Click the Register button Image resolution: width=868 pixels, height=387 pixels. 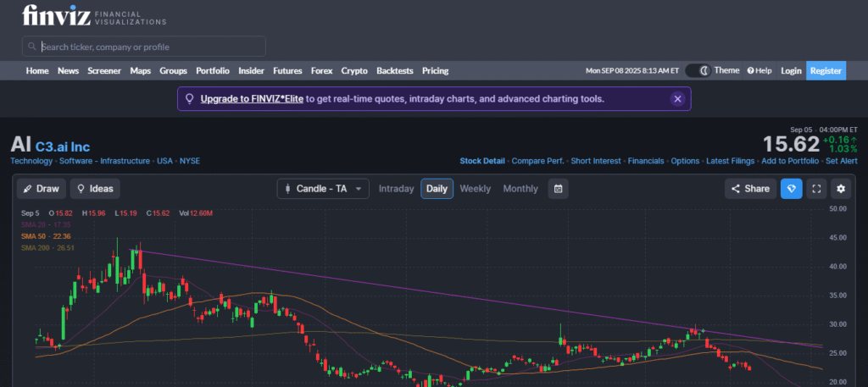pyautogui.click(x=826, y=71)
